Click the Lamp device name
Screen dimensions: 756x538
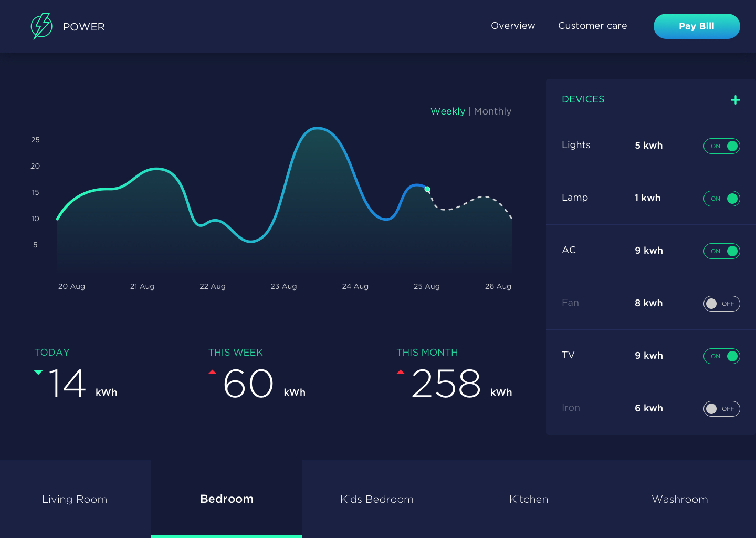(x=575, y=198)
